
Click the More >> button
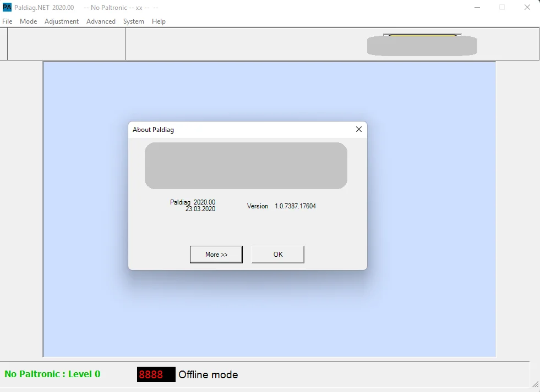point(216,255)
